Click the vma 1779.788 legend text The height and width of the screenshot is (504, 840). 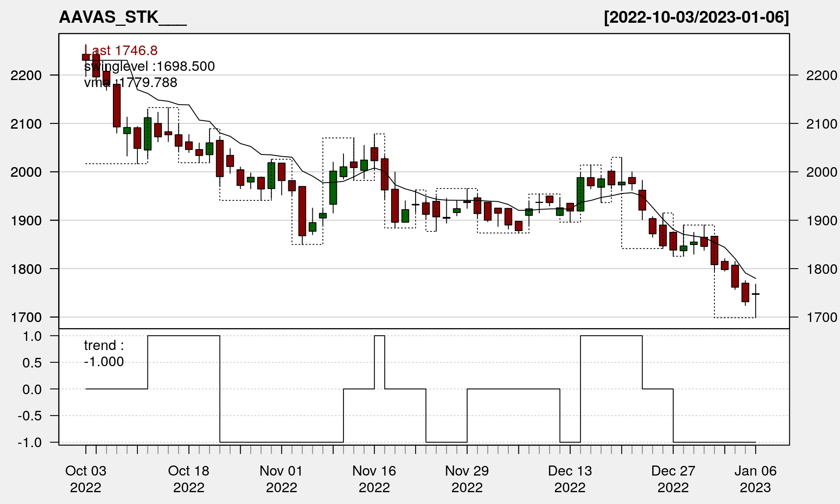coord(130,83)
